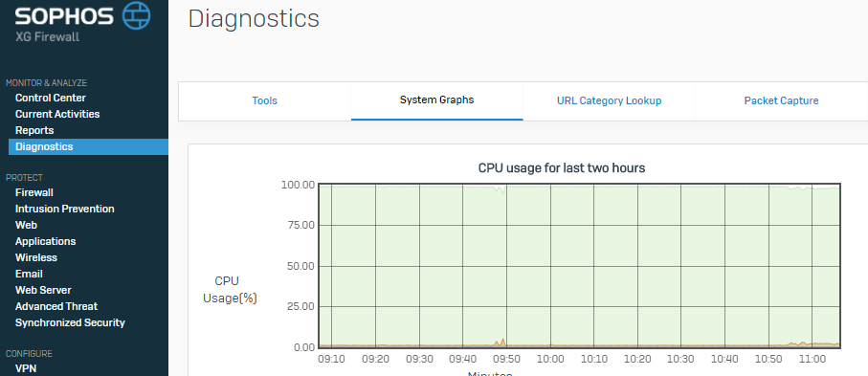The image size is (868, 376).
Task: Open the Reports section
Action: (34, 131)
